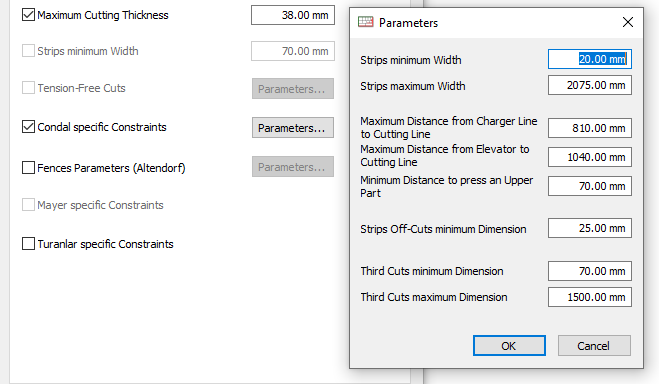Enable Fences Parameters (Altendorf) checkbox
Viewport: 659px width, 384px height.
[28, 168]
